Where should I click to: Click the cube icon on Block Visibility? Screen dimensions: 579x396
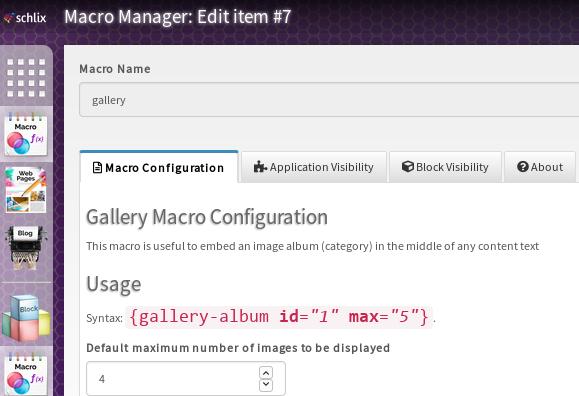click(x=408, y=167)
